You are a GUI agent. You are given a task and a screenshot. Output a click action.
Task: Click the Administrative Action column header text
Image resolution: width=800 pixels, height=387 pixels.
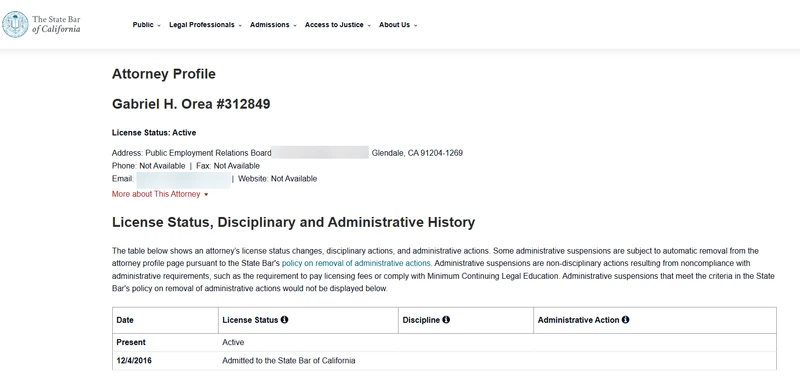(579, 320)
